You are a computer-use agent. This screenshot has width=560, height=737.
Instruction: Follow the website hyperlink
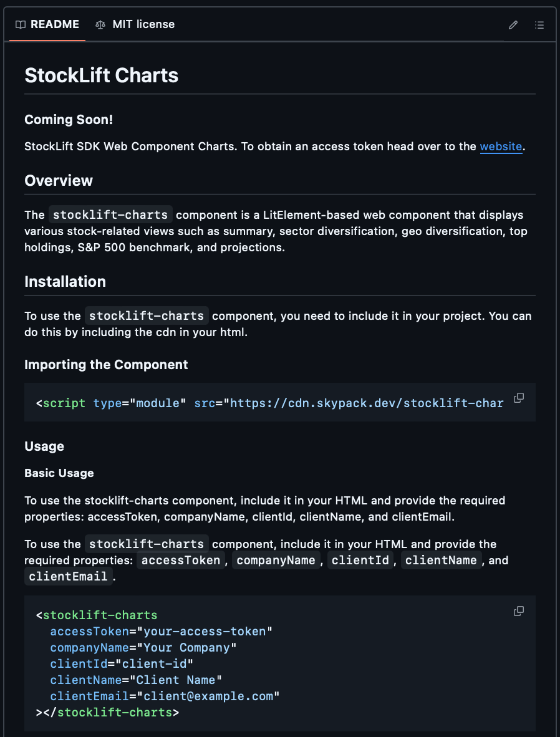point(501,147)
